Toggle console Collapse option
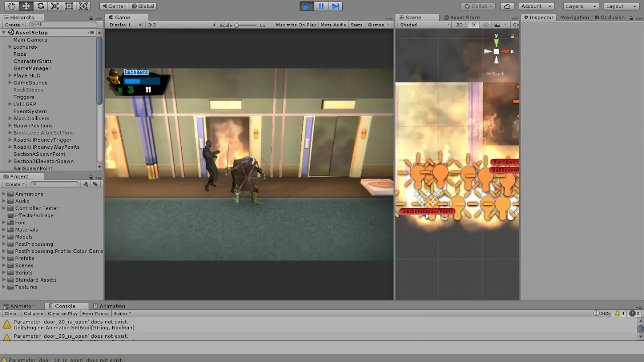The image size is (644, 362). pyautogui.click(x=33, y=313)
